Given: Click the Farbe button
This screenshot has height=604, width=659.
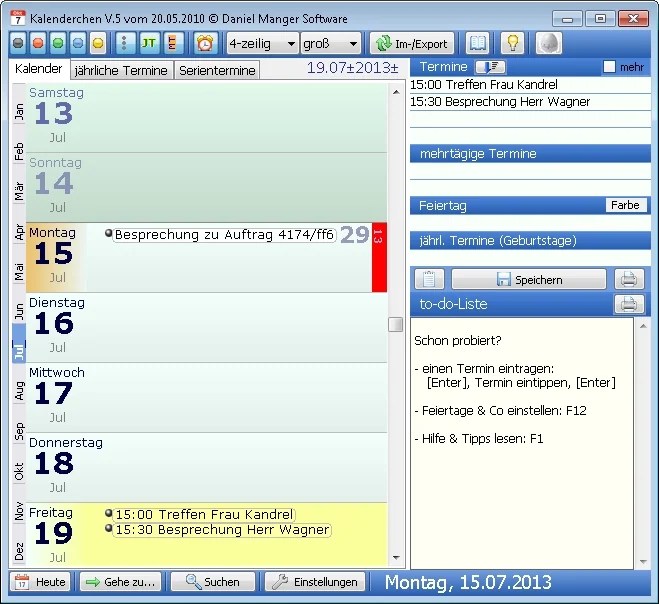Looking at the screenshot, I should tap(625, 205).
